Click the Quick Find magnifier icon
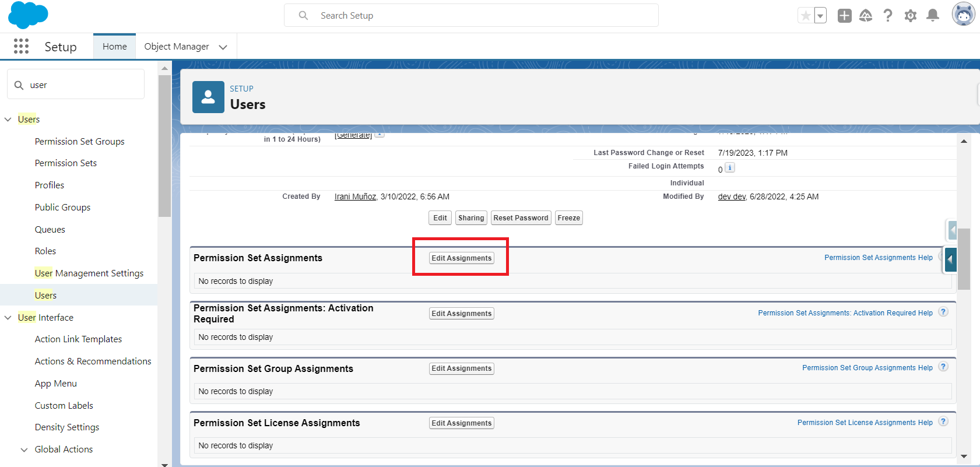The width and height of the screenshot is (980, 467). [19, 85]
